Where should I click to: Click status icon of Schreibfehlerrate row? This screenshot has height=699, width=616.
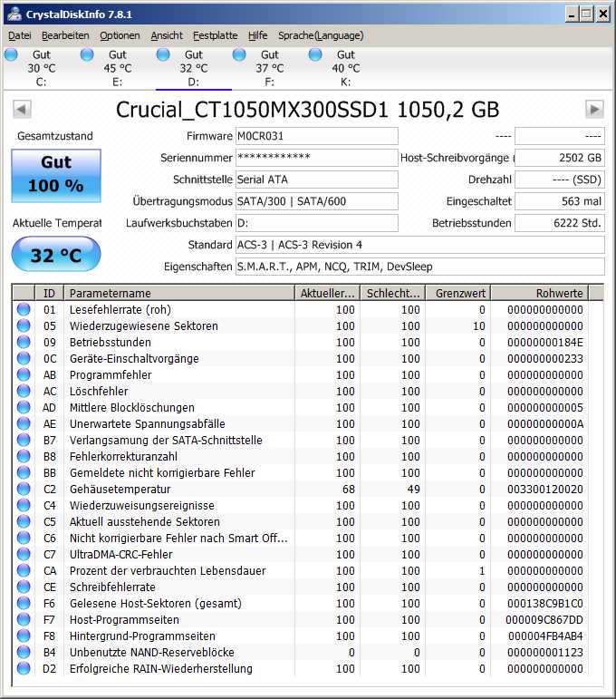tap(24, 587)
